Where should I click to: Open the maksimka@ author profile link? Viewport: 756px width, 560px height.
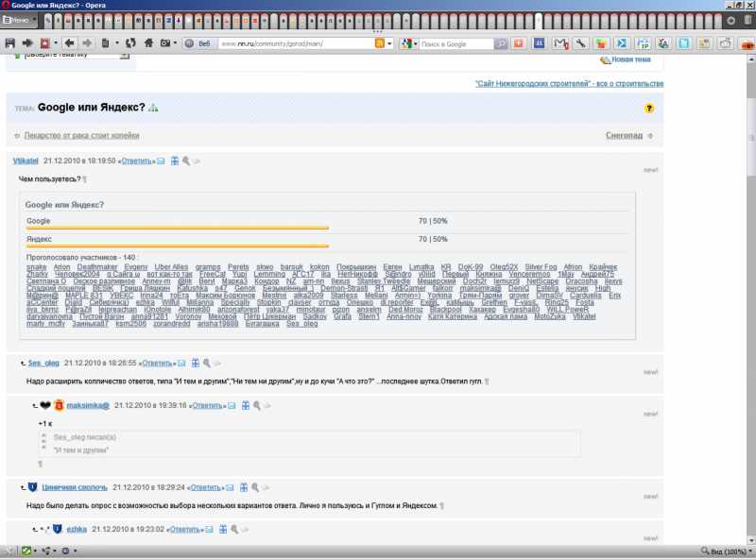(x=88, y=405)
